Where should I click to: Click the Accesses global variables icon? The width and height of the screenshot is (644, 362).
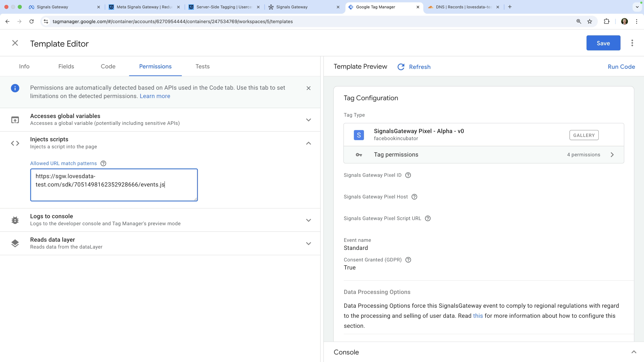(x=15, y=120)
